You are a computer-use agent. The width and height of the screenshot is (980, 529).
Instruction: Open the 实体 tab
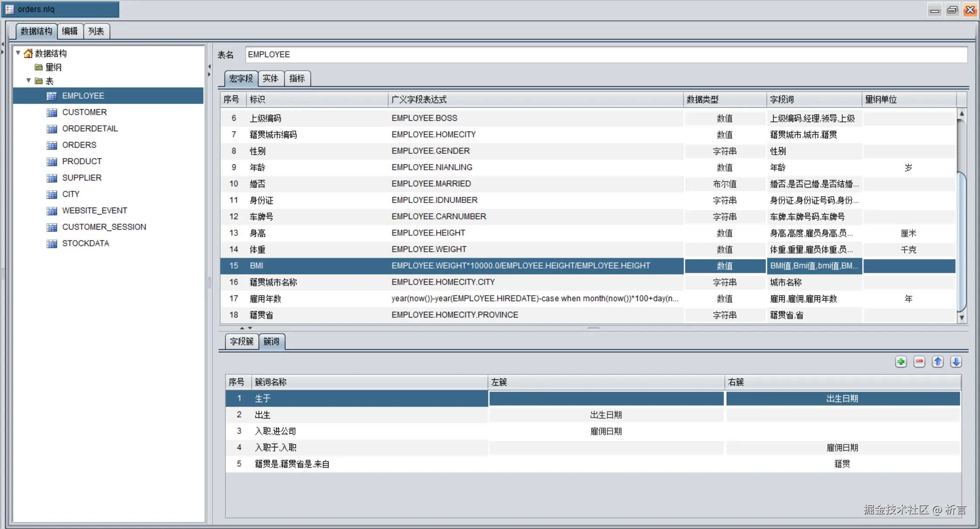(x=270, y=78)
